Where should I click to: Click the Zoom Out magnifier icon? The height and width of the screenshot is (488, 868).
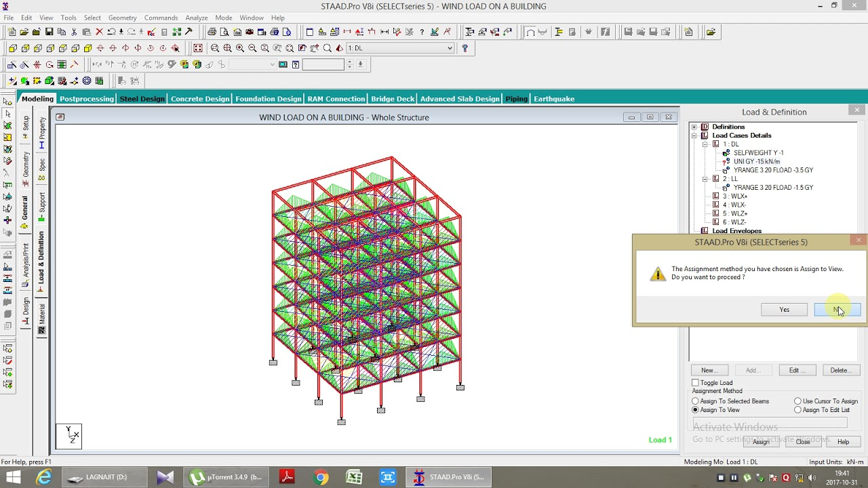click(252, 48)
